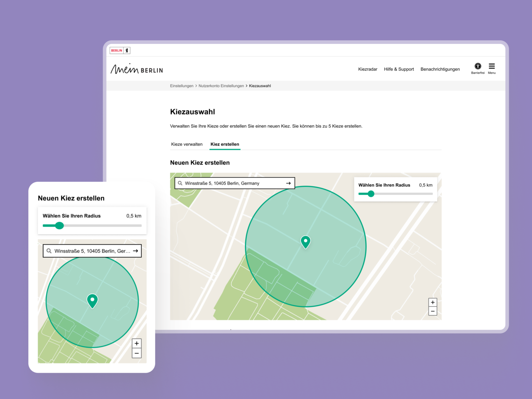Zoom out on the mobile map
Viewport: 532px width, 399px height.
click(137, 353)
